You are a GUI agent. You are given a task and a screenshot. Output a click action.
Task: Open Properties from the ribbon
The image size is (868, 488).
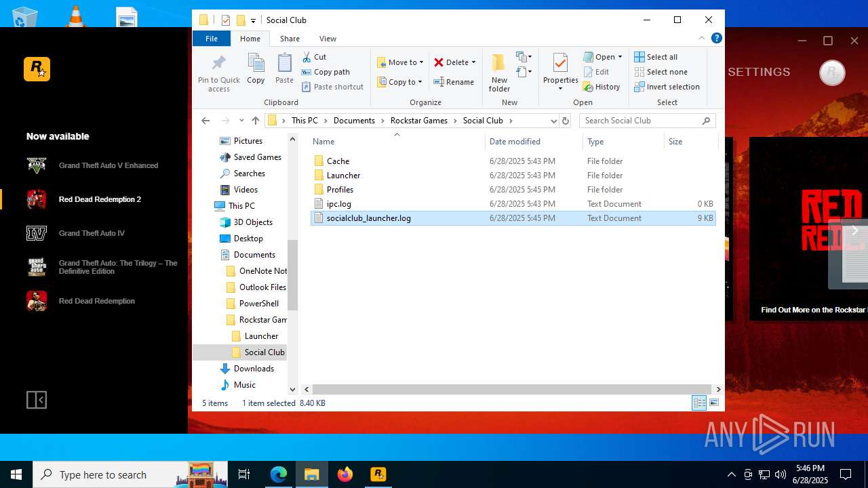point(560,73)
